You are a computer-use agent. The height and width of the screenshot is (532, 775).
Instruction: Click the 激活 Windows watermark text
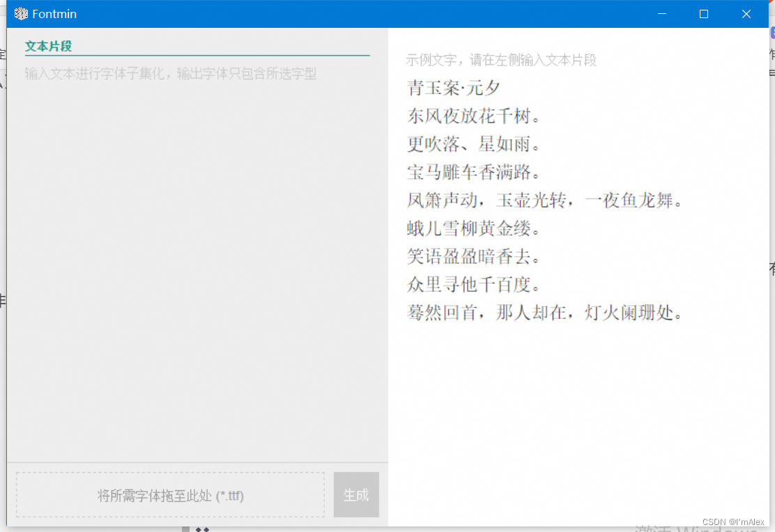point(697,527)
